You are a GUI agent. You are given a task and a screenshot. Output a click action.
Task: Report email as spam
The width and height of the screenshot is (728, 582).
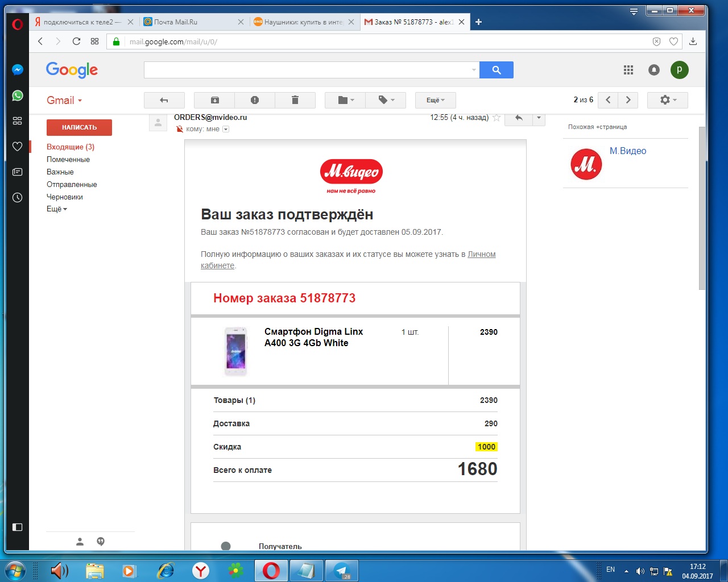[255, 100]
